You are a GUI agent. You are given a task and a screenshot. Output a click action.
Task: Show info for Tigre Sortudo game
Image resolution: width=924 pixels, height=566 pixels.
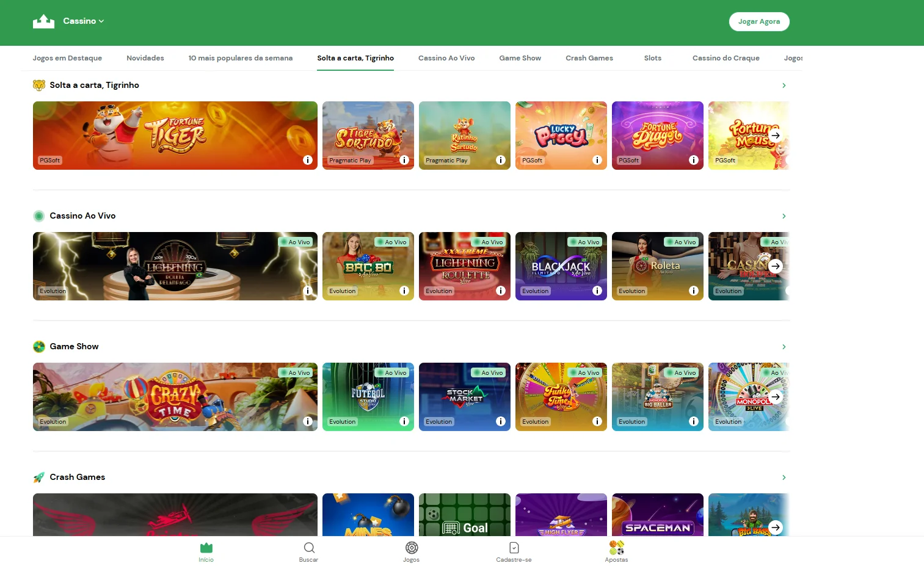pos(404,160)
